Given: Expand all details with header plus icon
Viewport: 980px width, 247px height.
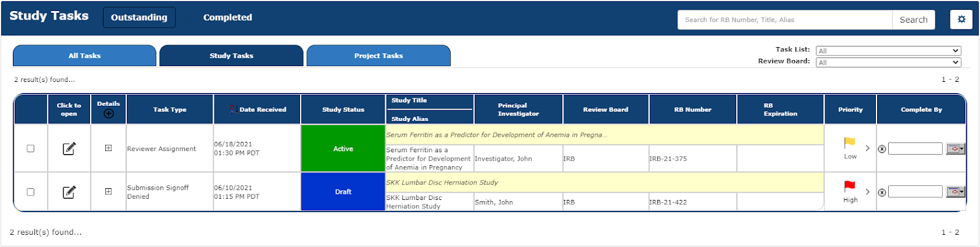Looking at the screenshot, I should pyautogui.click(x=108, y=114).
